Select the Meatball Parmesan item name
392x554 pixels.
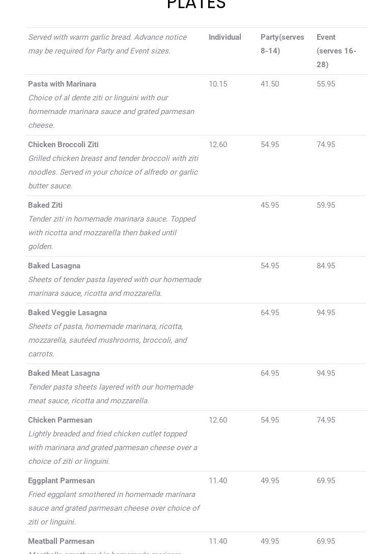pyautogui.click(x=61, y=541)
